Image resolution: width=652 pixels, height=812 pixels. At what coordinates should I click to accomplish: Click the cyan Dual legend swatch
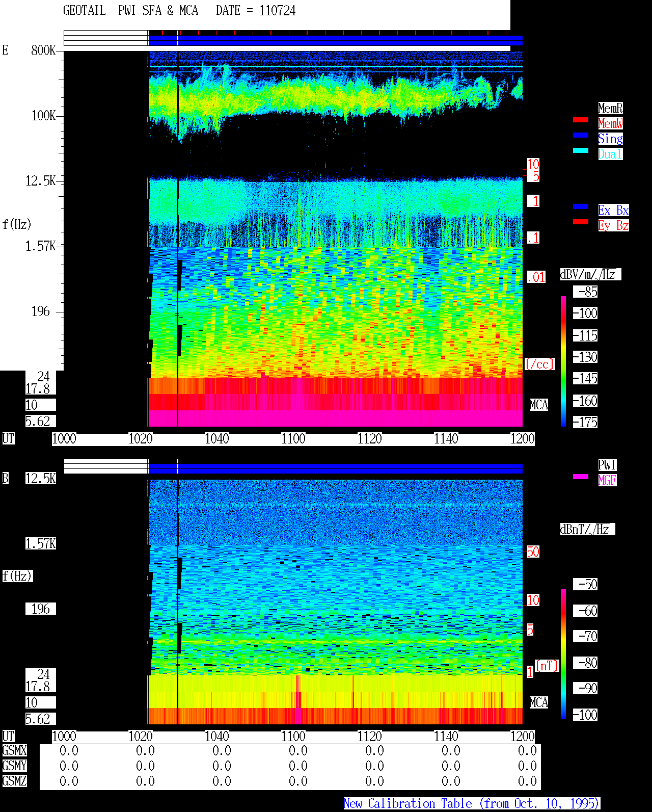coord(581,150)
